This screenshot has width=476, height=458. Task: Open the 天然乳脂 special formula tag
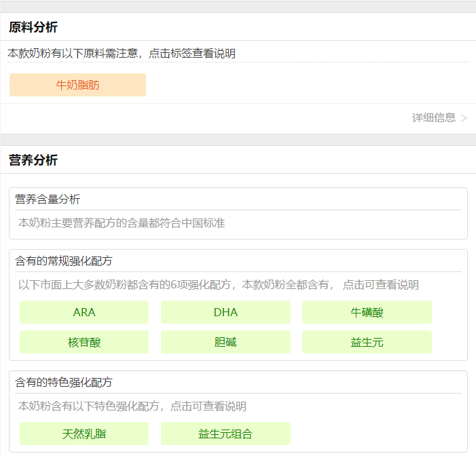click(x=84, y=434)
